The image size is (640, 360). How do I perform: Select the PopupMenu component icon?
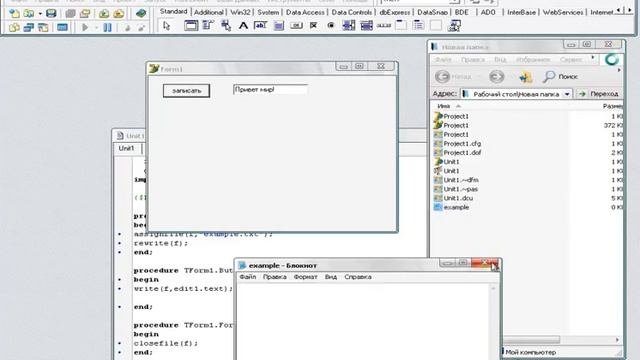[x=226, y=26]
